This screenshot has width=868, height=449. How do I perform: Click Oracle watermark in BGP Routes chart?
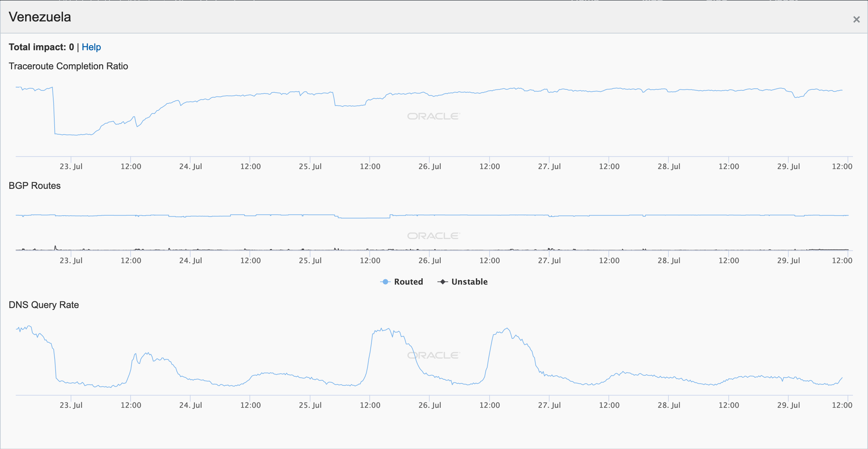(433, 236)
